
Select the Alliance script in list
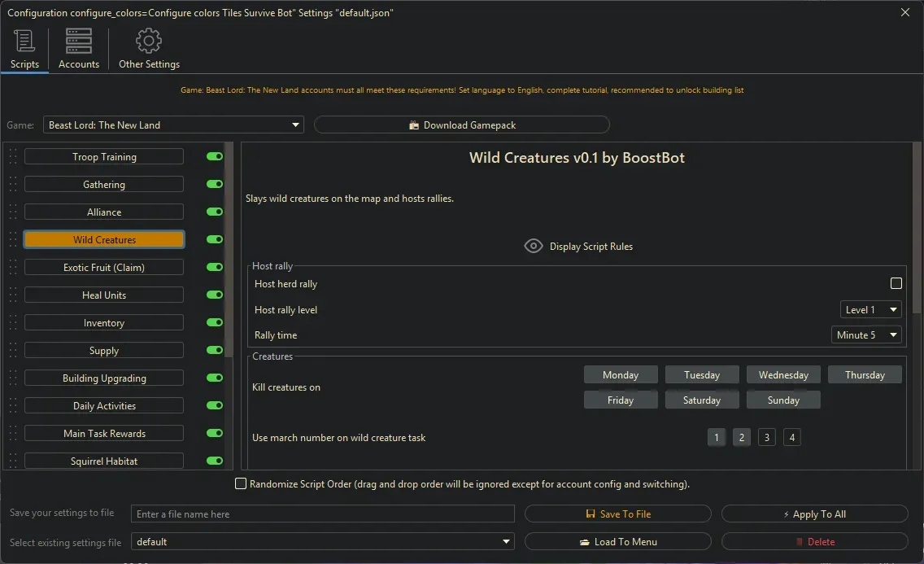point(104,212)
